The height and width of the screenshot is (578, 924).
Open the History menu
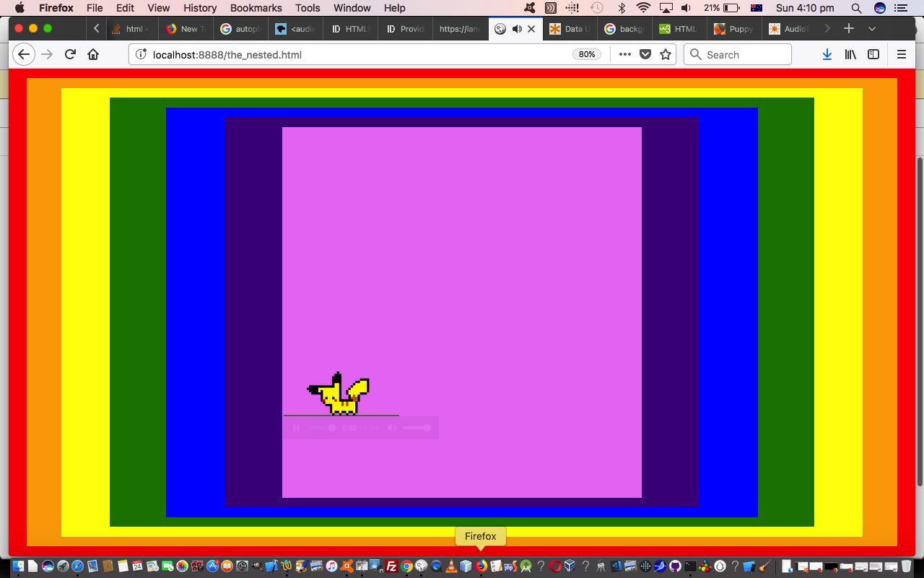coord(200,8)
